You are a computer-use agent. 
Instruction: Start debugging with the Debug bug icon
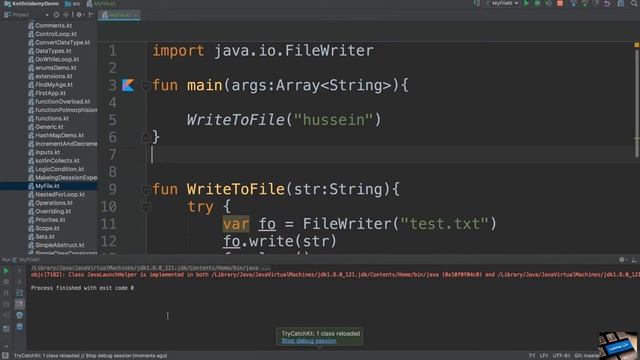tap(538, 4)
